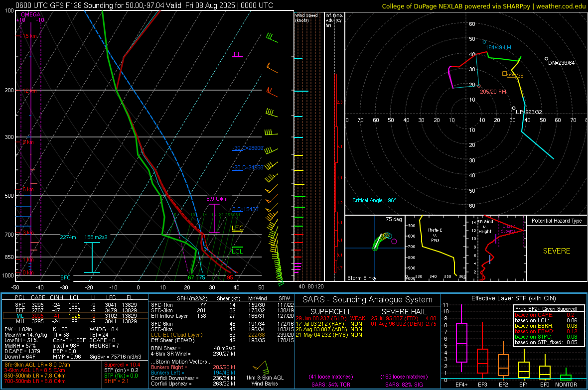
Task: Click the 205/20 RM hodograph label
Action: (493, 92)
